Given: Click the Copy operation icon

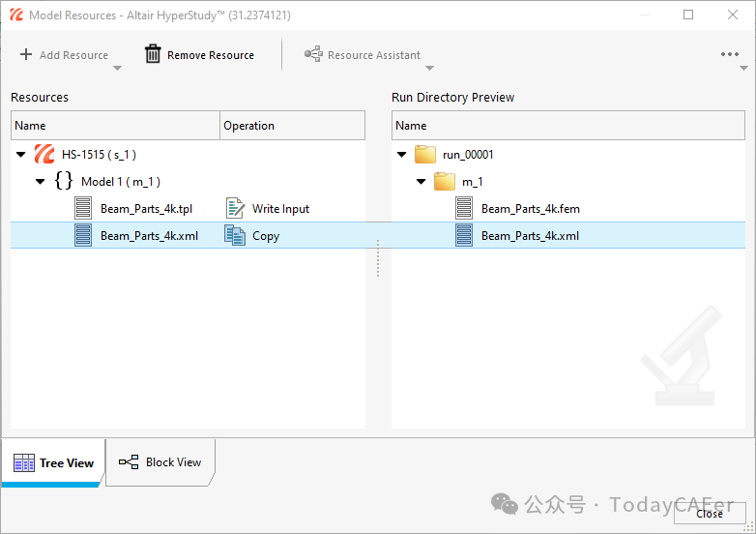Looking at the screenshot, I should pos(235,235).
